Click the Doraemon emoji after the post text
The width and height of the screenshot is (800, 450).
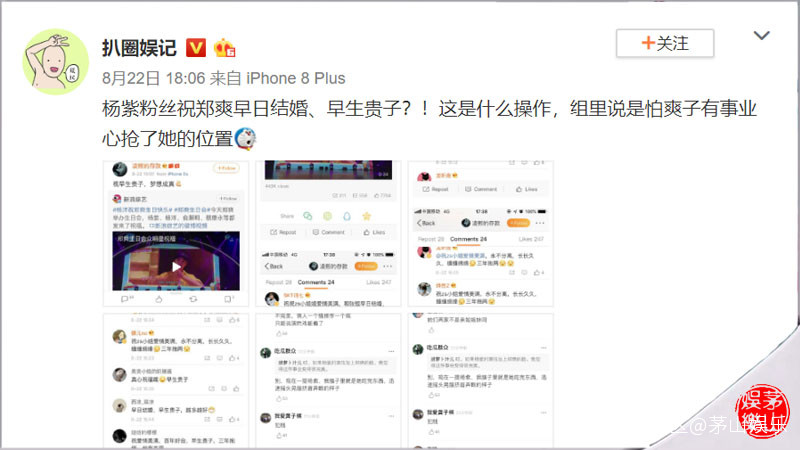pos(245,138)
